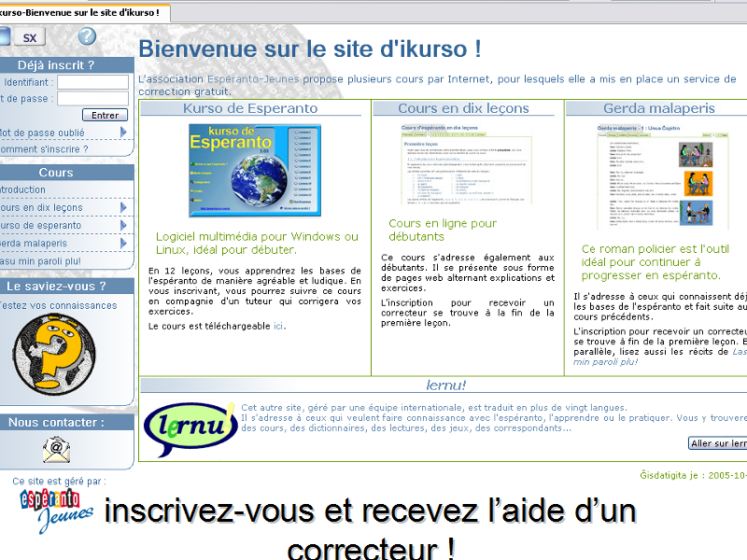Click the Aller sur lernu button
This screenshot has width=747, height=560.
[x=717, y=443]
